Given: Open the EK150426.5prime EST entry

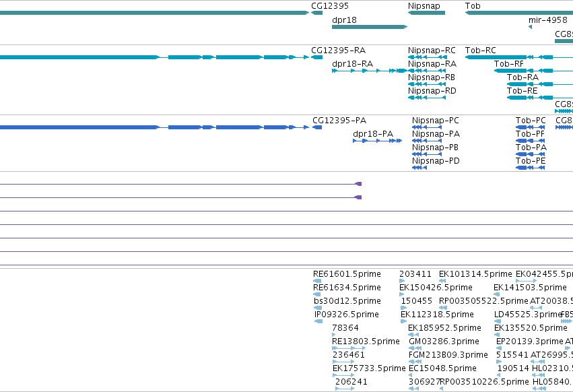Looking at the screenshot, I should pyautogui.click(x=436, y=288).
